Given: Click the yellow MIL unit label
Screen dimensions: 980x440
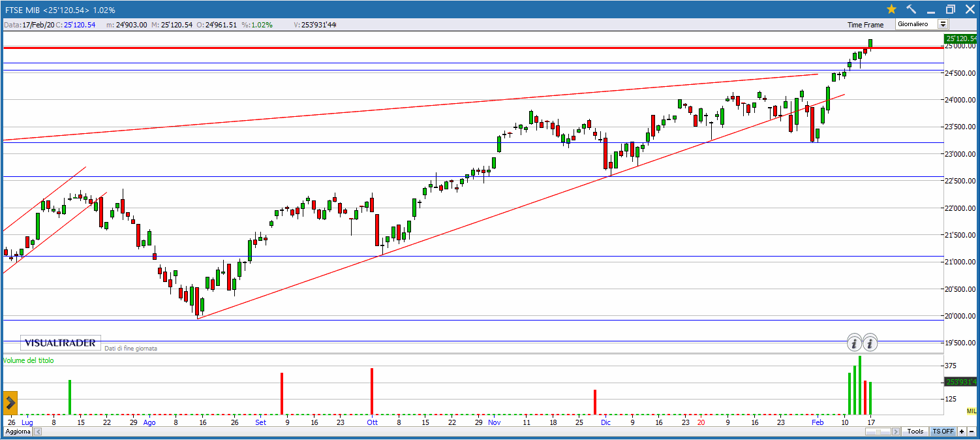Looking at the screenshot, I should pyautogui.click(x=972, y=411).
